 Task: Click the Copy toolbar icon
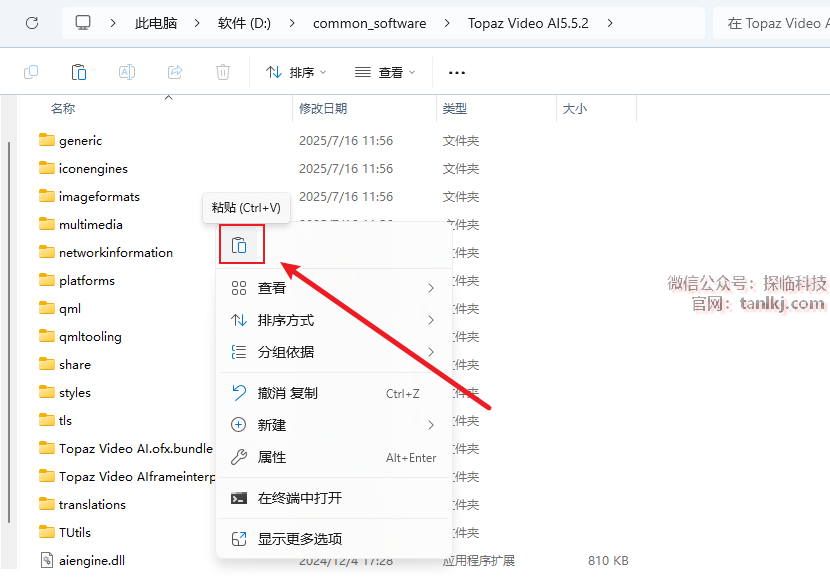[31, 72]
